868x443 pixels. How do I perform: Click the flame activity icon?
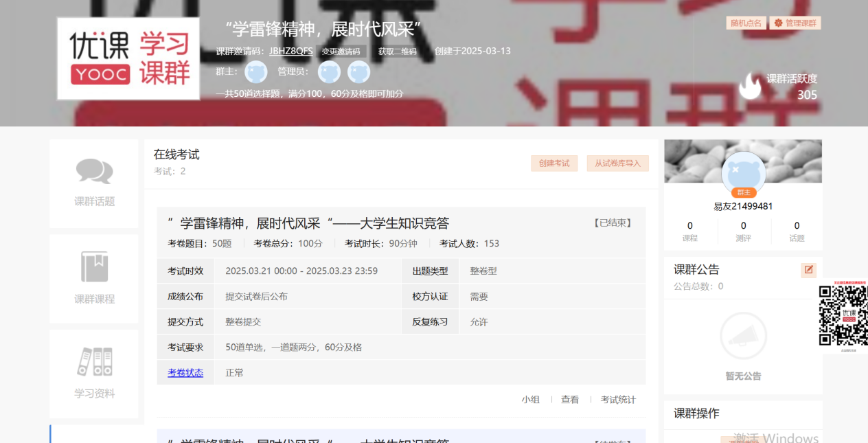coord(750,87)
